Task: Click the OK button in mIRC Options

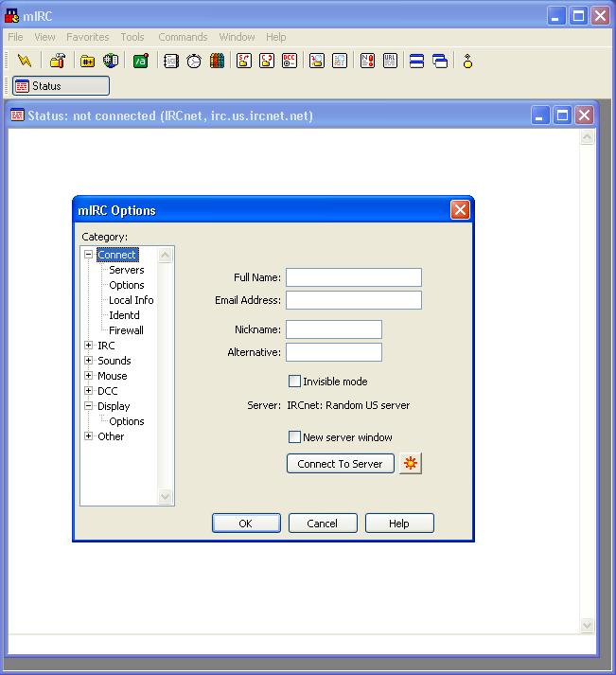Action: click(x=246, y=524)
